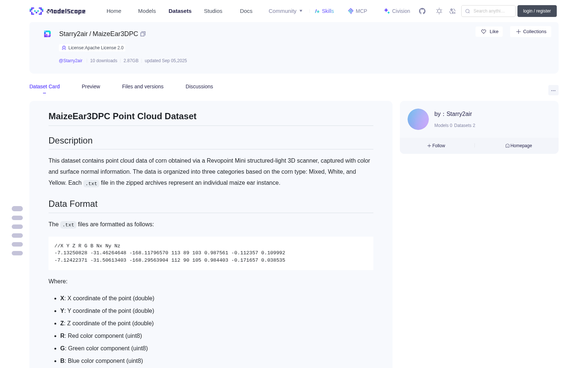This screenshot has width=588, height=368.
Task: Click the 'Z coordinate of the point' list item
Action: point(107,323)
